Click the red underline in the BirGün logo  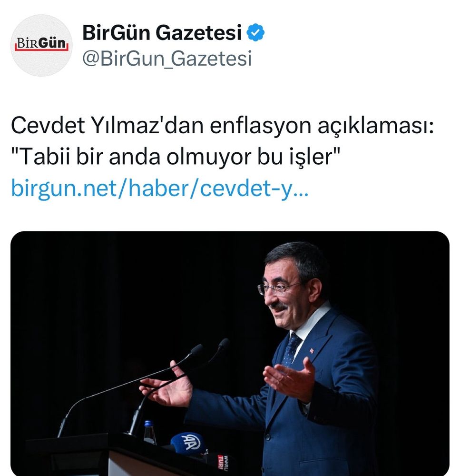[x=41, y=49]
